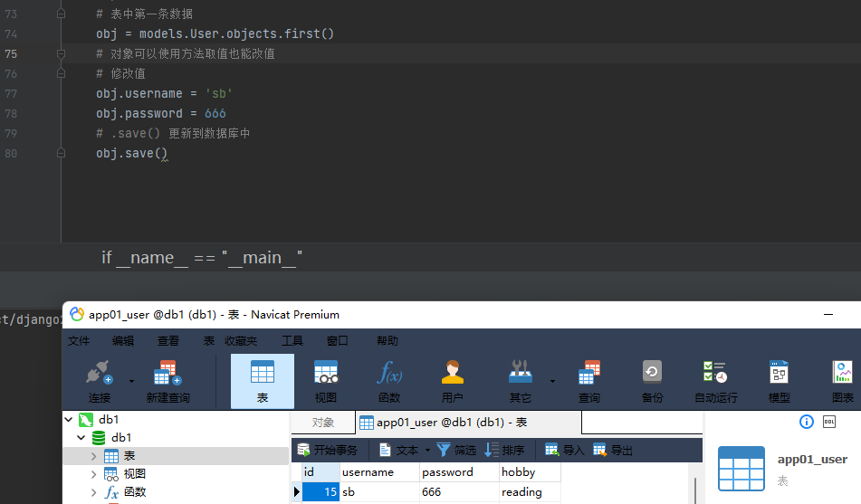Minimize the Navicat Premium window

(828, 315)
